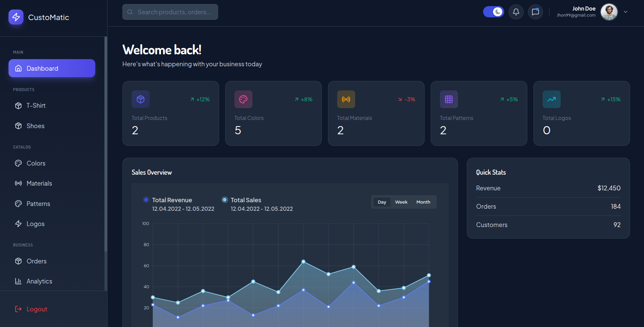The height and width of the screenshot is (327, 644).
Task: Click the Sales Overview heading
Action: (x=152, y=172)
